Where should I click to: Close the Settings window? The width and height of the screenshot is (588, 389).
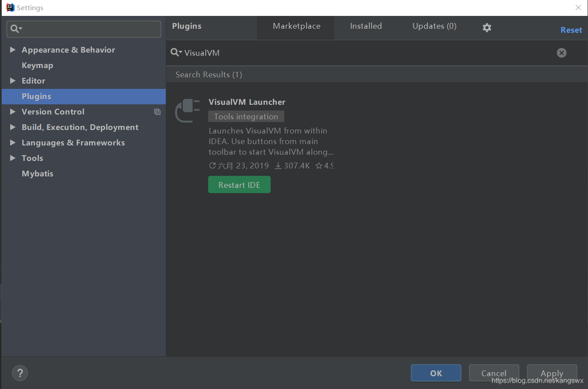tap(578, 8)
